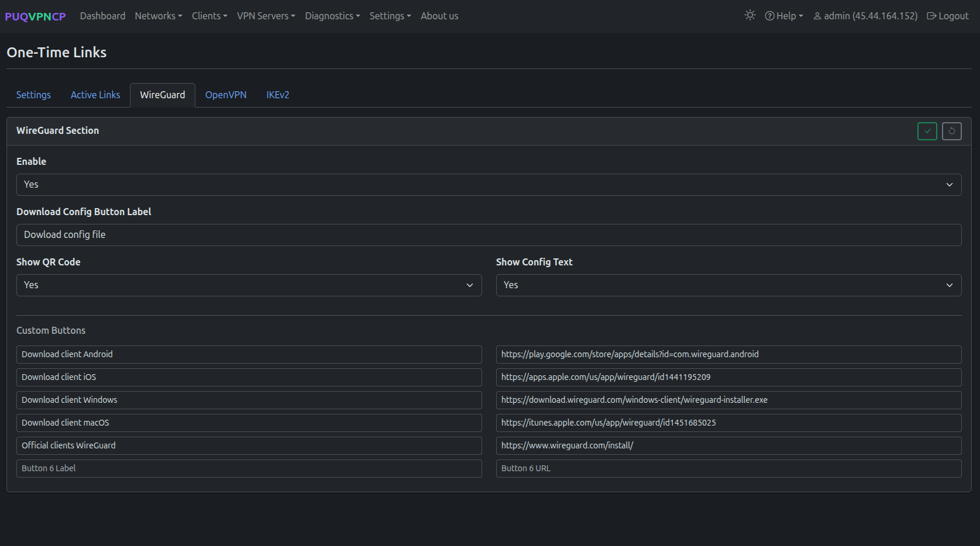Open the Diagnostics dropdown menu

332,16
